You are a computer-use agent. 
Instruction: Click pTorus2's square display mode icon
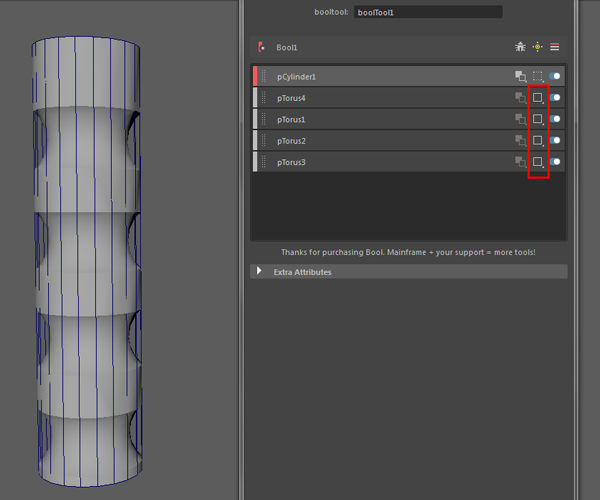(x=538, y=140)
